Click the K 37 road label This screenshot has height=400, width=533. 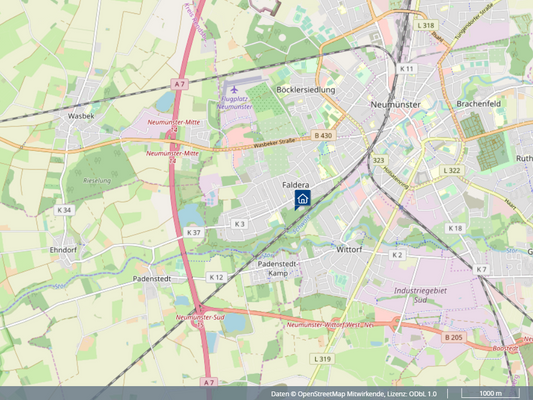194,232
